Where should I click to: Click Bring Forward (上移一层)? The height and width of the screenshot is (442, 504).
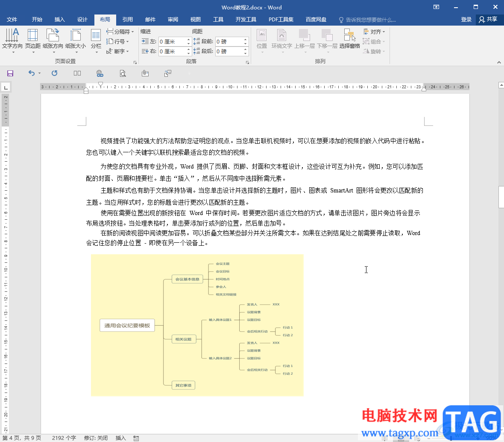coord(305,41)
